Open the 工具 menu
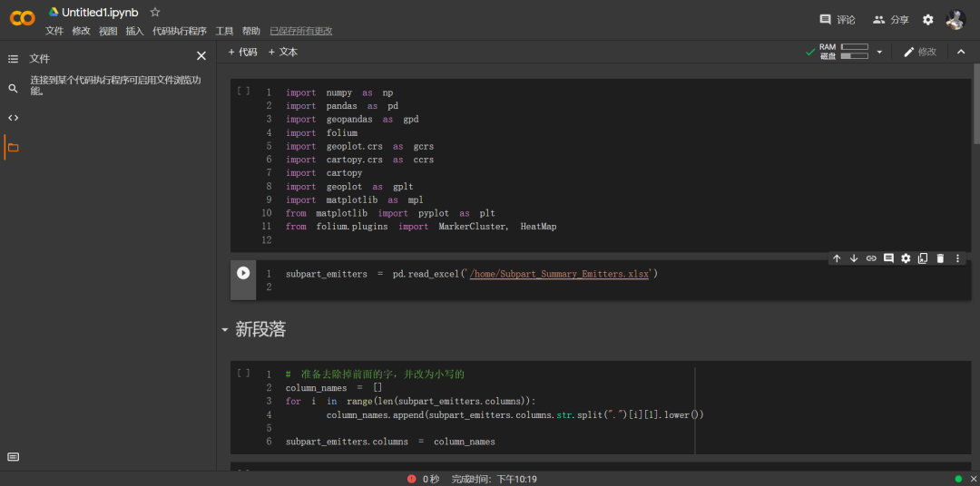The image size is (980, 486). 224,31
